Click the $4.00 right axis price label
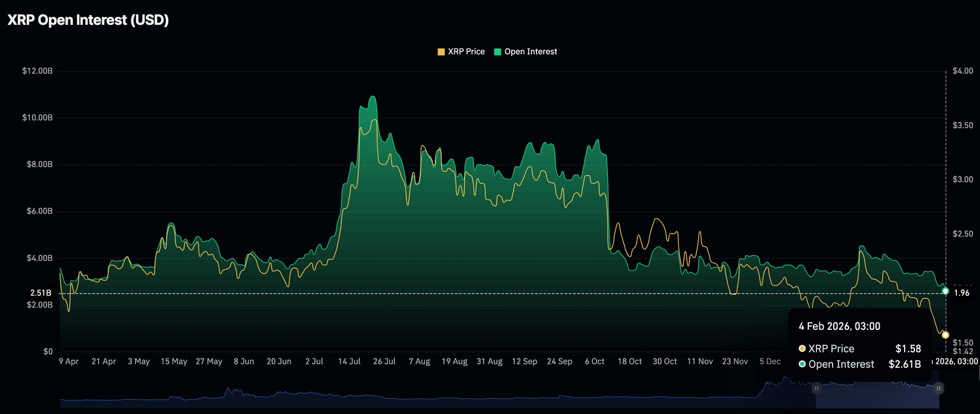This screenshot has height=414, width=980. [963, 71]
